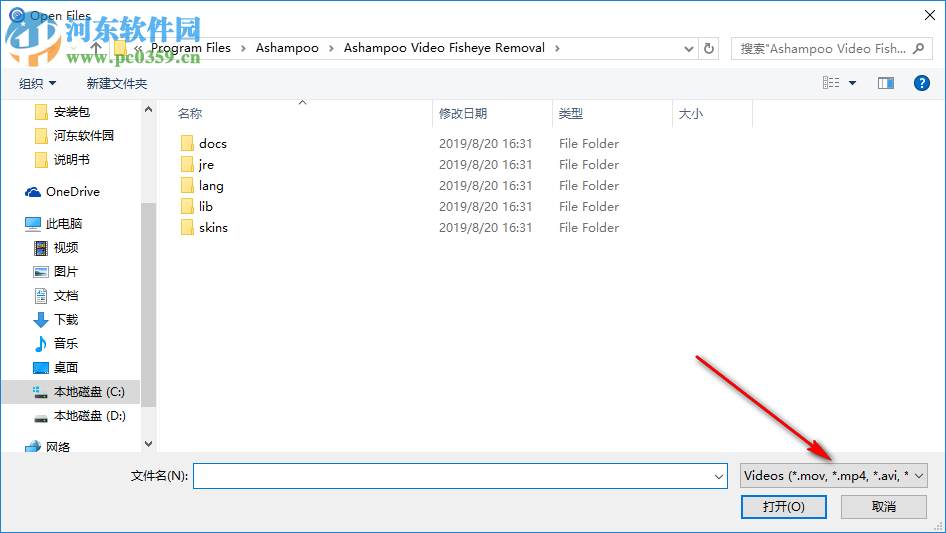Navigate to Ashampoo breadcrumb
This screenshot has width=946, height=533.
[287, 48]
